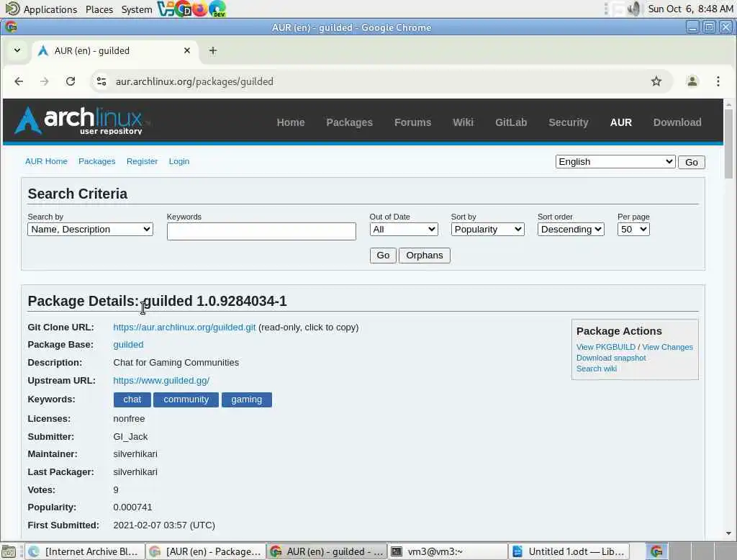This screenshot has width=737, height=560.
Task: Open the Sort order dropdown
Action: click(571, 230)
